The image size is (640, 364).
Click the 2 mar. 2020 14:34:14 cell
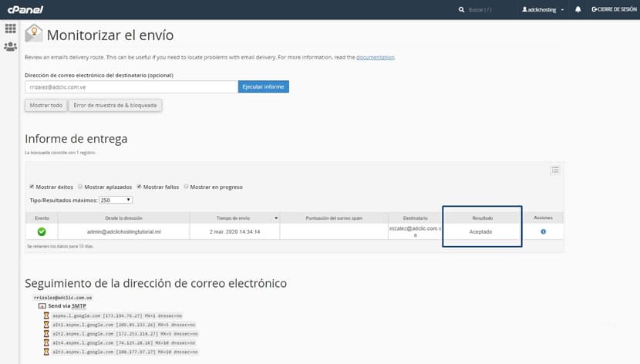pos(234,231)
